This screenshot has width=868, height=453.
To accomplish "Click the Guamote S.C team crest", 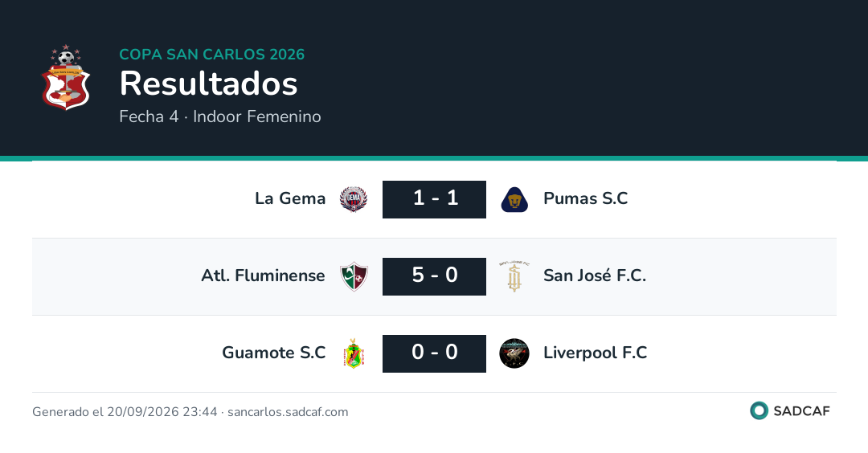I will [x=354, y=353].
